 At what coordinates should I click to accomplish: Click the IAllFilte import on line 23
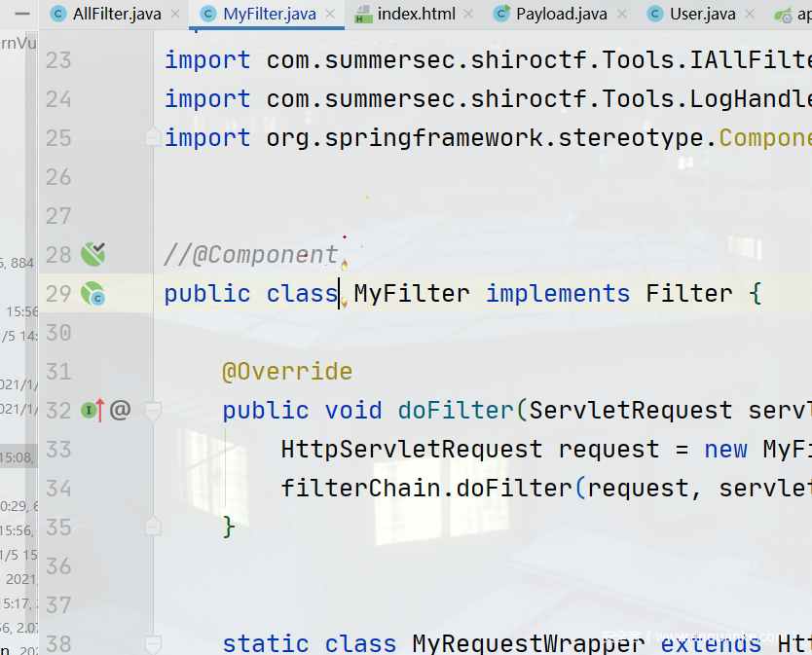(750, 59)
